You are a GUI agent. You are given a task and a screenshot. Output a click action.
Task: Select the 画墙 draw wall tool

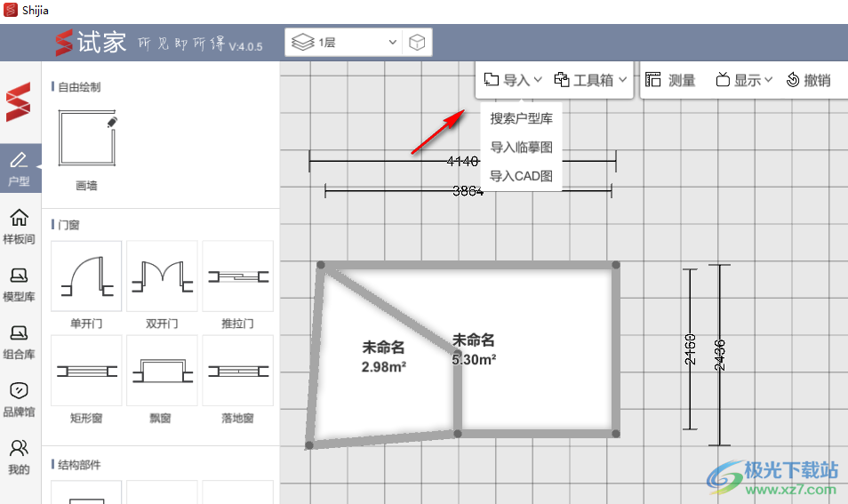pos(86,138)
